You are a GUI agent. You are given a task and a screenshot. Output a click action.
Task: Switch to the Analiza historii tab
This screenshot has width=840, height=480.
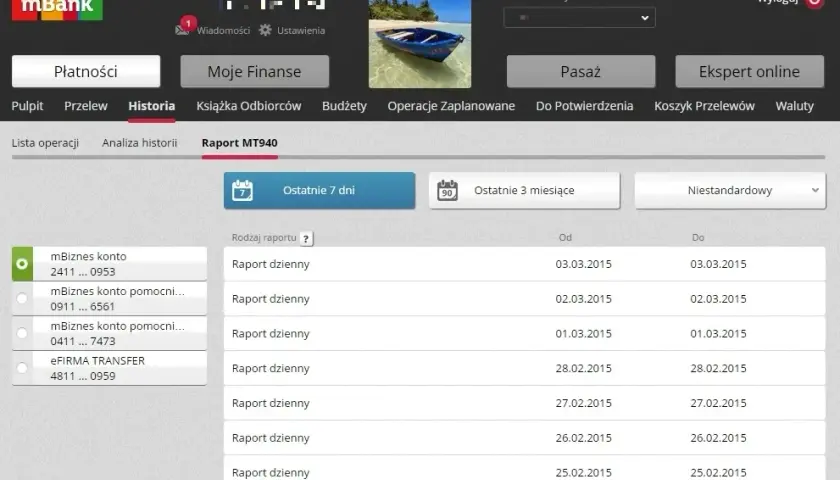[x=139, y=143]
